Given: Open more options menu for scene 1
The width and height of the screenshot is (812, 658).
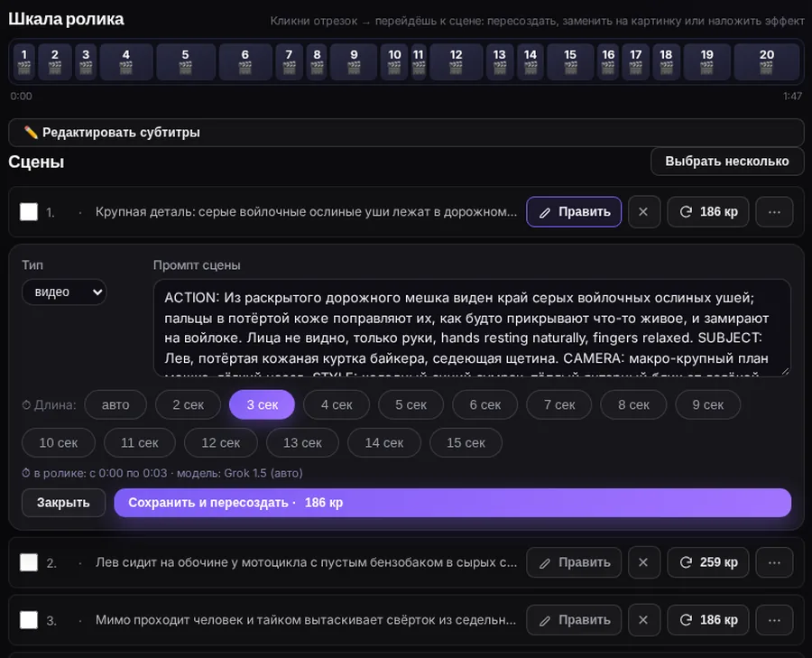Looking at the screenshot, I should point(774,212).
